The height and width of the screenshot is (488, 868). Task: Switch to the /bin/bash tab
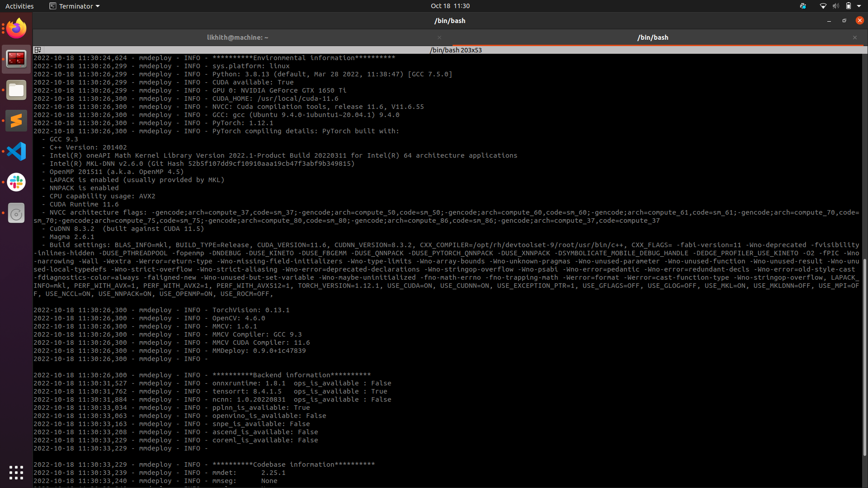(653, 38)
